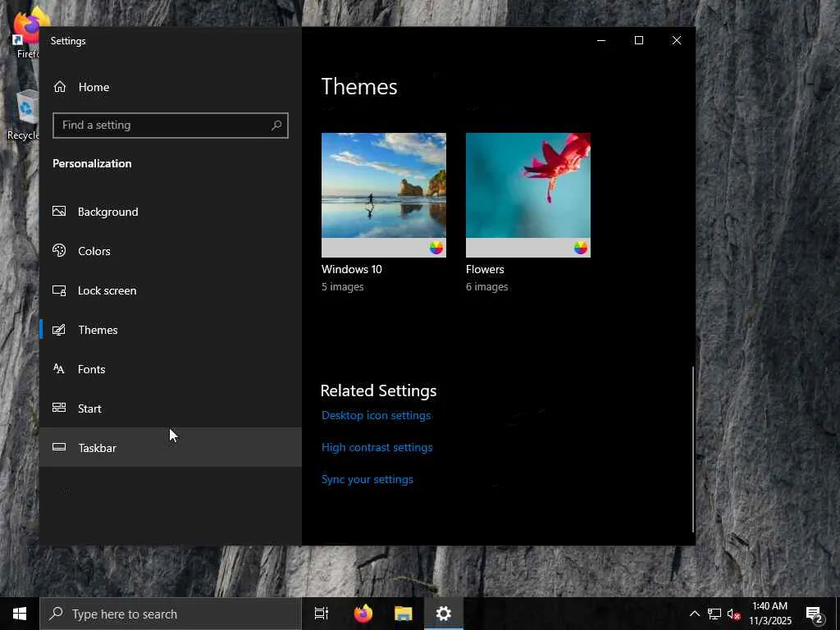Click the magnifier icon in Find a setting

[x=276, y=126]
